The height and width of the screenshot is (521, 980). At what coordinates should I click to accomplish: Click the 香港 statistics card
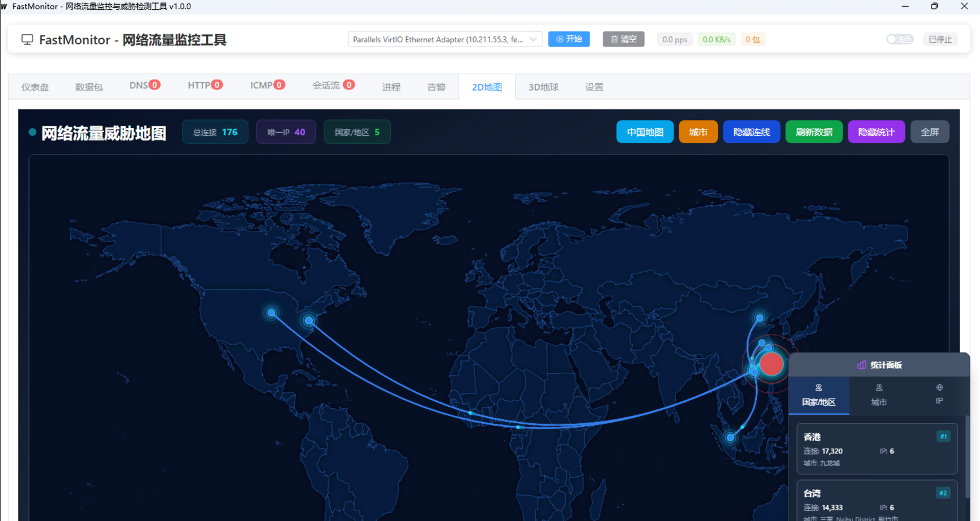(877, 449)
